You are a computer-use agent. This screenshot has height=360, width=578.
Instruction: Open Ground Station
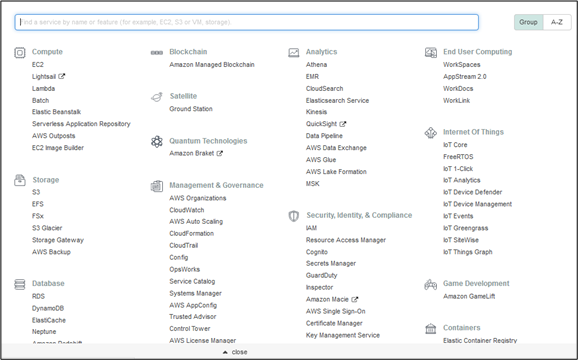pos(191,109)
